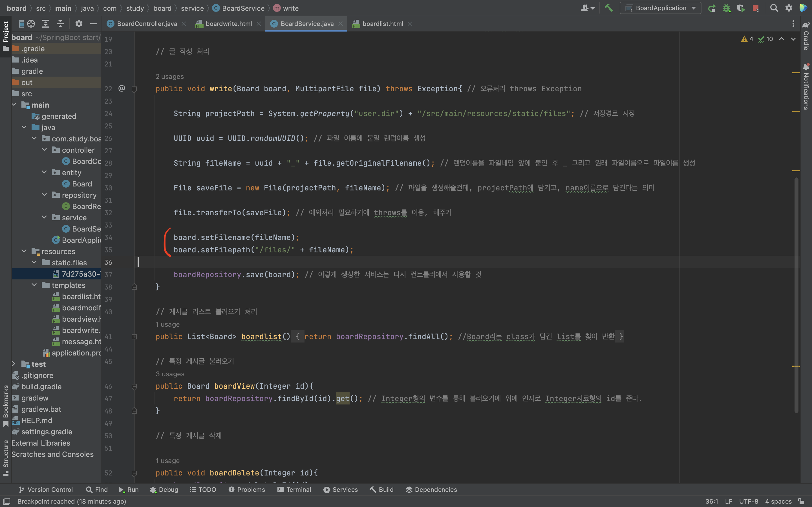The height and width of the screenshot is (507, 812).
Task: Click the Search Everywhere magnifier icon
Action: [x=774, y=8]
